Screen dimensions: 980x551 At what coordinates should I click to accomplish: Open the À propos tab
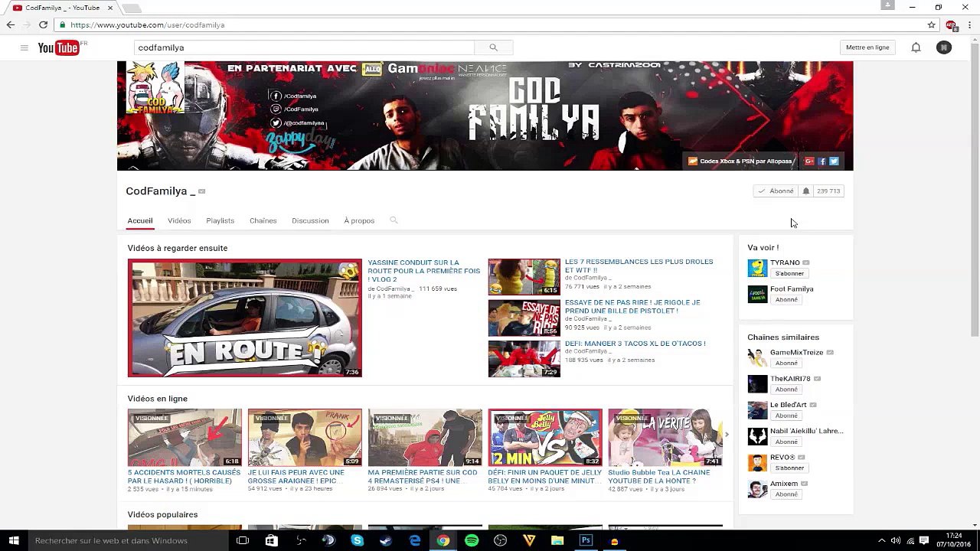coord(359,220)
